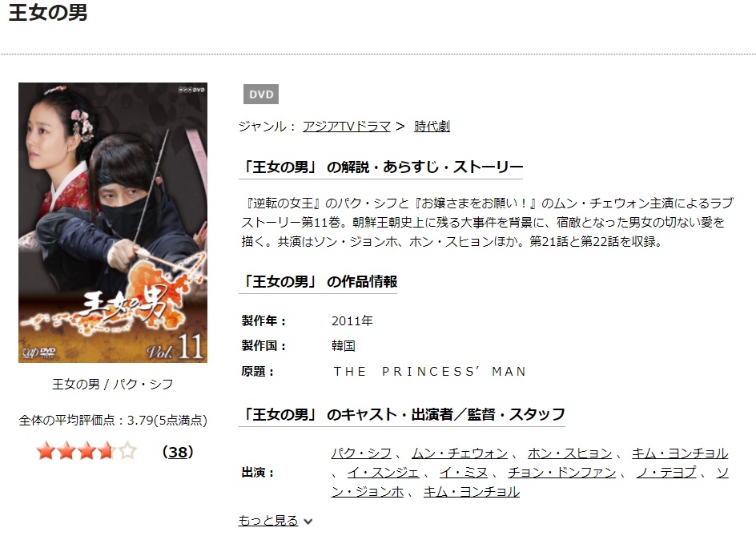Click the chevron next to もっと見る
The width and height of the screenshot is (756, 552).
point(308,522)
